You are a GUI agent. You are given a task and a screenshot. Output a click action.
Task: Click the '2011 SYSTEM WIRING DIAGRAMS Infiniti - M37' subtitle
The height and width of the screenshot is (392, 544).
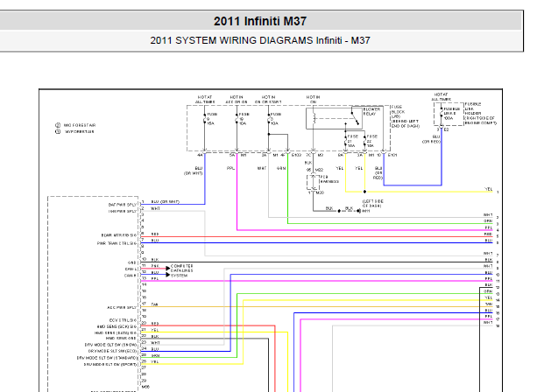[x=260, y=40]
